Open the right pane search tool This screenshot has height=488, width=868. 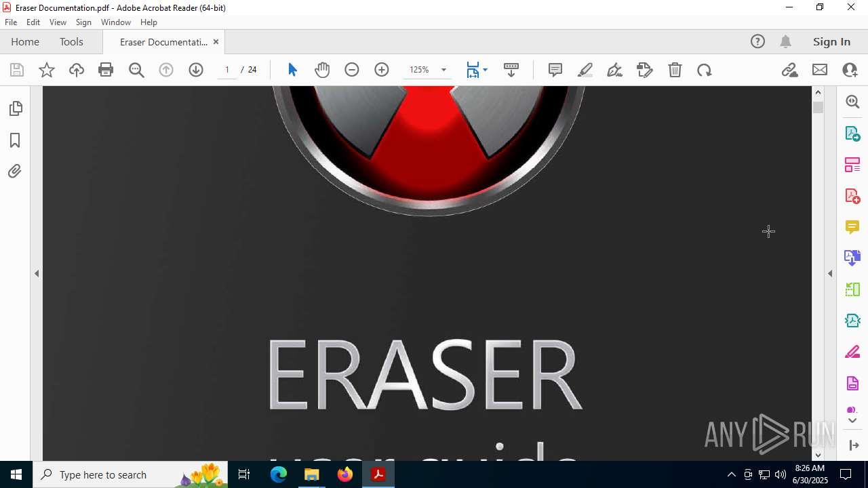click(852, 102)
